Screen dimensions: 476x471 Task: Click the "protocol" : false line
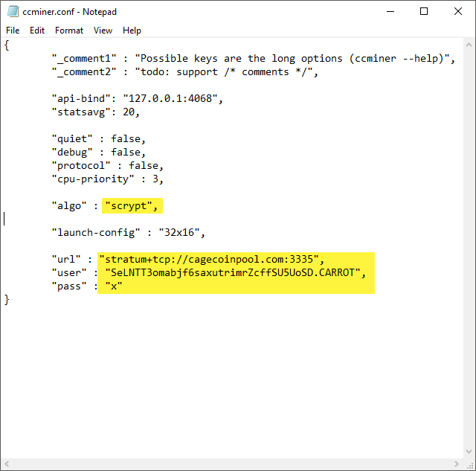coord(107,165)
